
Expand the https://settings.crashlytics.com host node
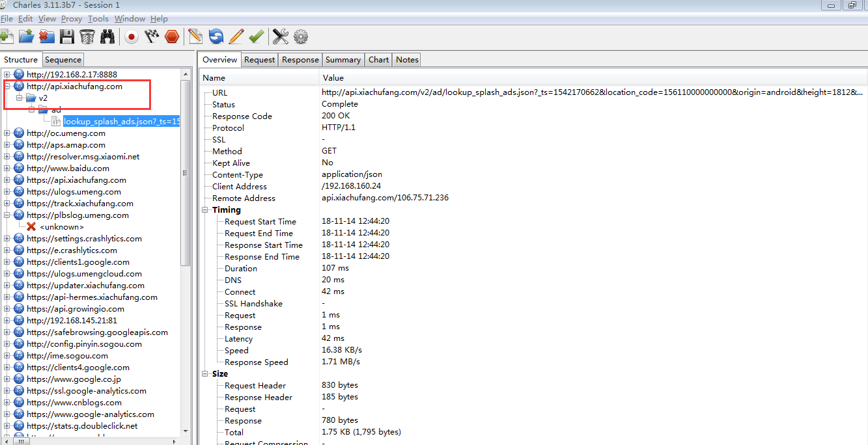click(x=7, y=239)
